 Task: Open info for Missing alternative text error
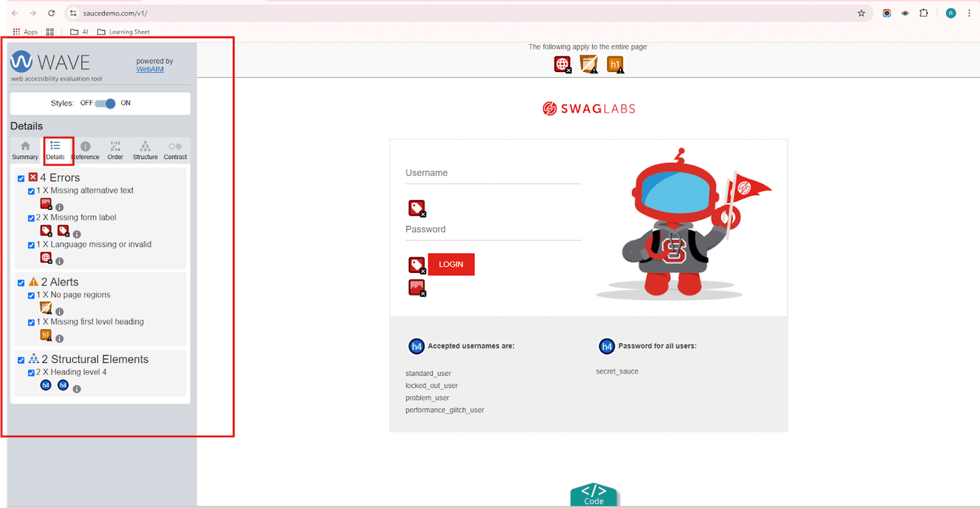pyautogui.click(x=59, y=208)
